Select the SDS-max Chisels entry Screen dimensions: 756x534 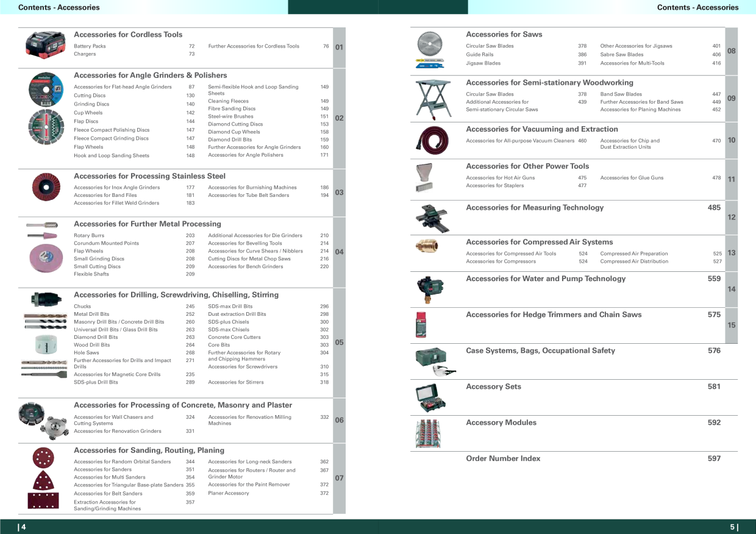click(x=229, y=330)
